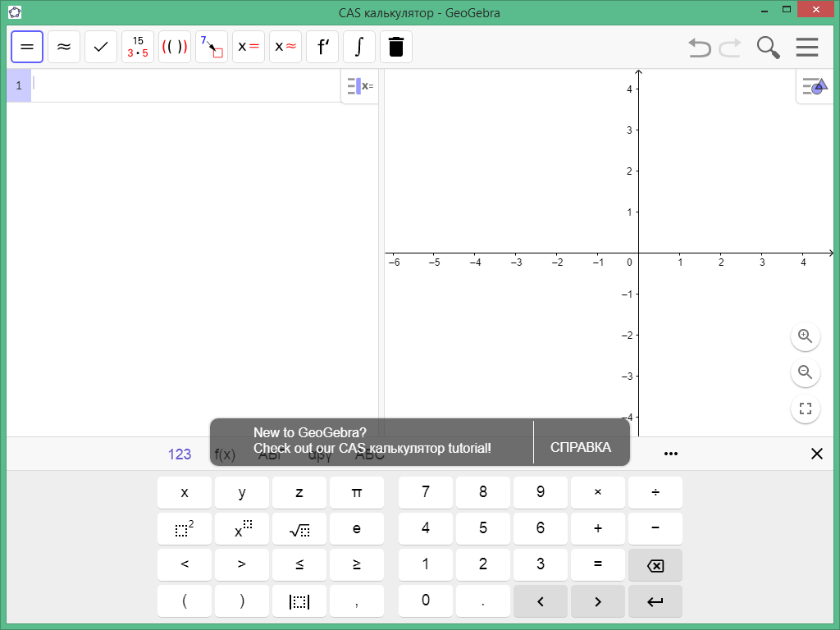This screenshot has width=840, height=630.
Task: Open the Search tool
Action: pyautogui.click(x=768, y=48)
